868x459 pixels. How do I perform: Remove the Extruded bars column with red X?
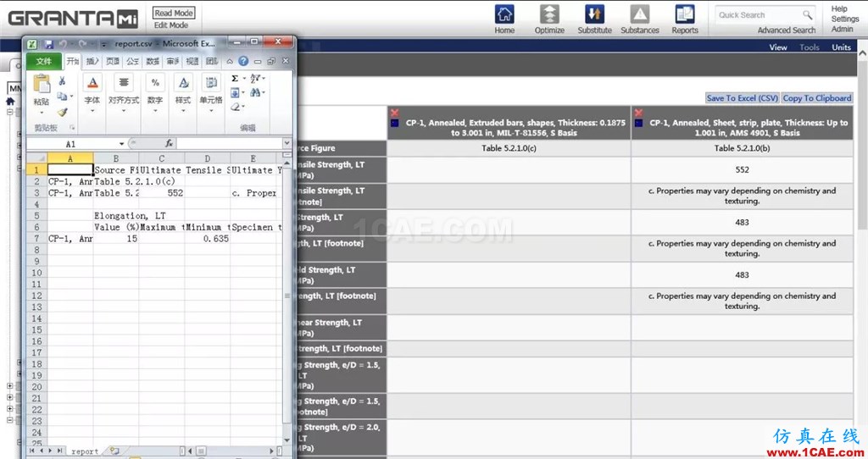click(x=395, y=113)
